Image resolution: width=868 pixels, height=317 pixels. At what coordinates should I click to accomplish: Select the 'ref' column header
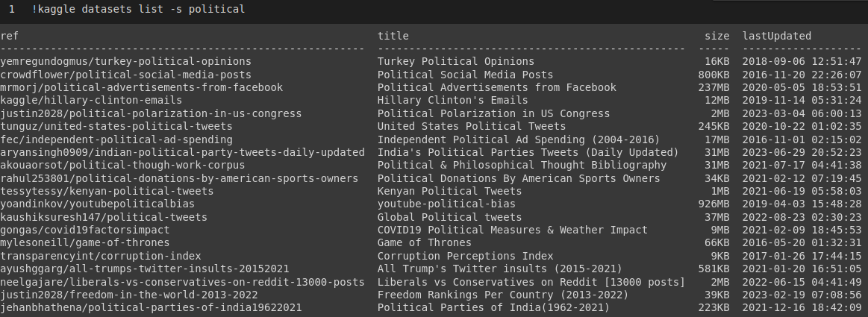[x=10, y=36]
